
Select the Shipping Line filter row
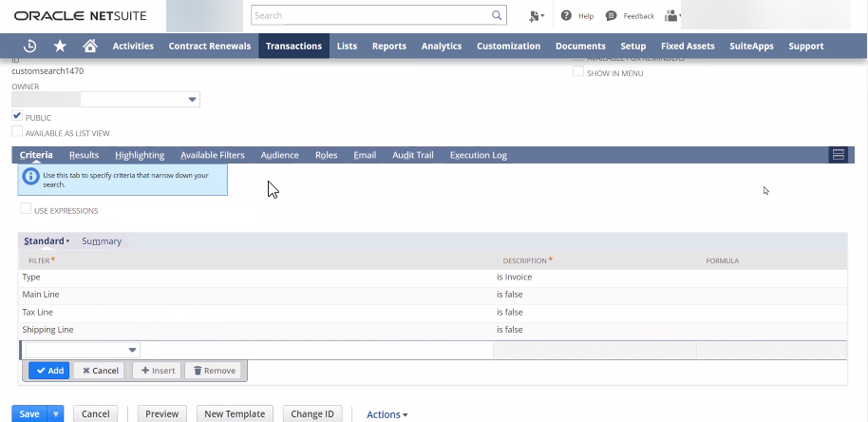coord(432,331)
